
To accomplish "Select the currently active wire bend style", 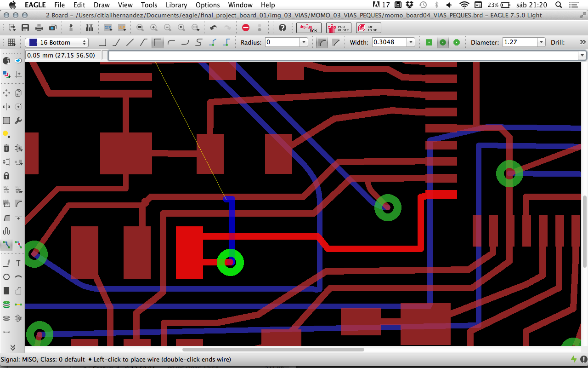I will [158, 42].
